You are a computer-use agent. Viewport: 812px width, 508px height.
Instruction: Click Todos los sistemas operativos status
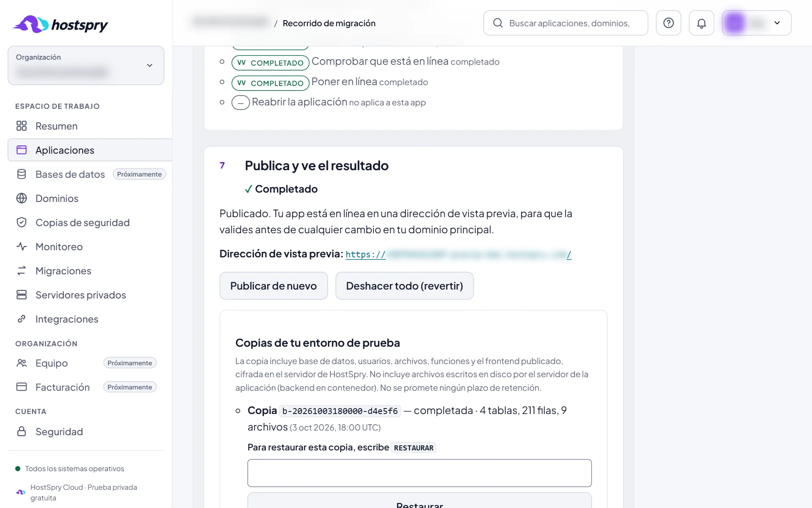(74, 469)
